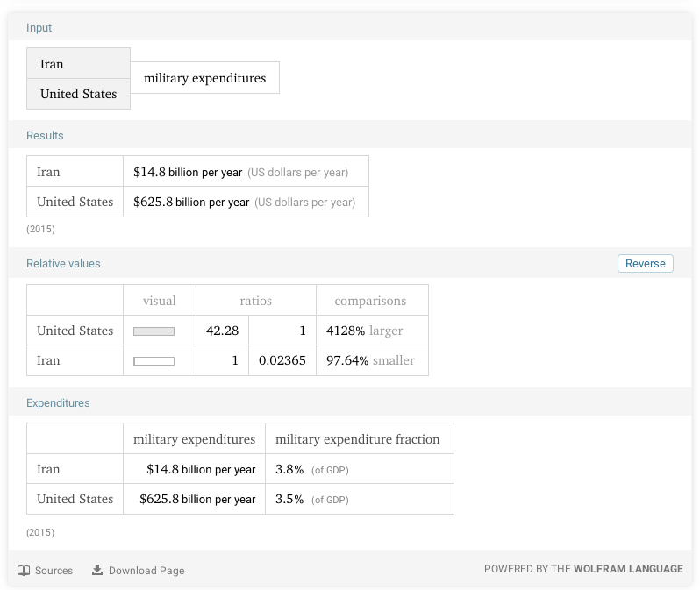Image resolution: width=700 pixels, height=590 pixels.
Task: Click United States row label in Expenditures table
Action: (75, 499)
